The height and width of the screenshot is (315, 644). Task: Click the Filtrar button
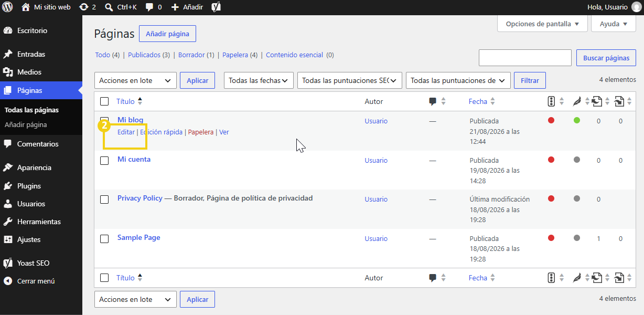530,80
